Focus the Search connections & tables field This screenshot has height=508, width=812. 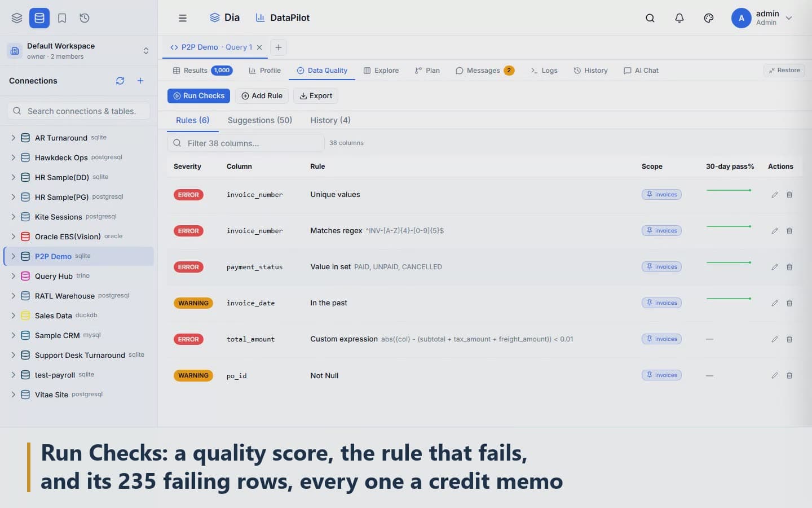point(79,111)
